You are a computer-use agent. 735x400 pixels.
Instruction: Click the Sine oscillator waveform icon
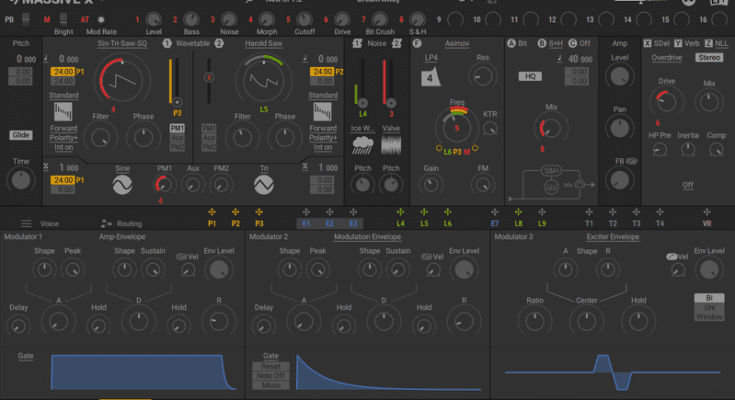121,186
